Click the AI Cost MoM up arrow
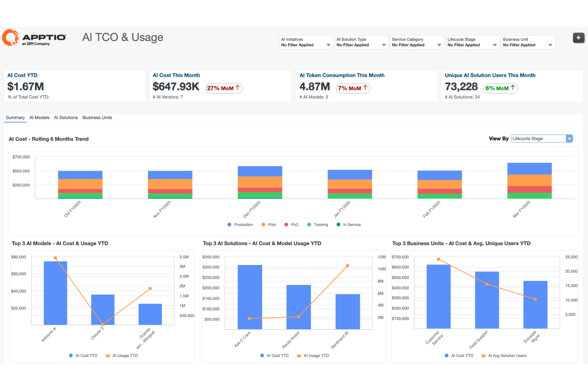The width and height of the screenshot is (588, 392). pyautogui.click(x=238, y=88)
